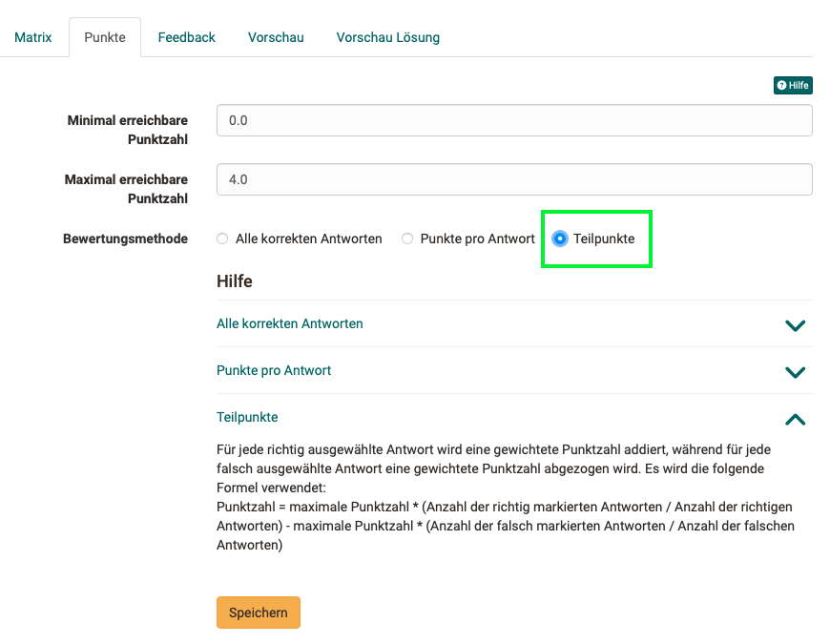
Task: Click the down chevron beside Punkte pro Antwort
Action: click(795, 372)
